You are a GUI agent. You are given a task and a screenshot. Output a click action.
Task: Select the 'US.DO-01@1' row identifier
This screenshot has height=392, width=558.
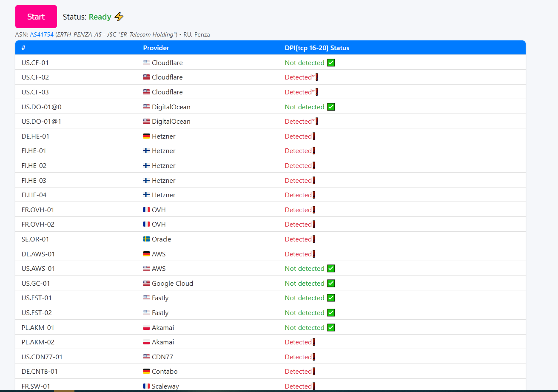point(41,121)
